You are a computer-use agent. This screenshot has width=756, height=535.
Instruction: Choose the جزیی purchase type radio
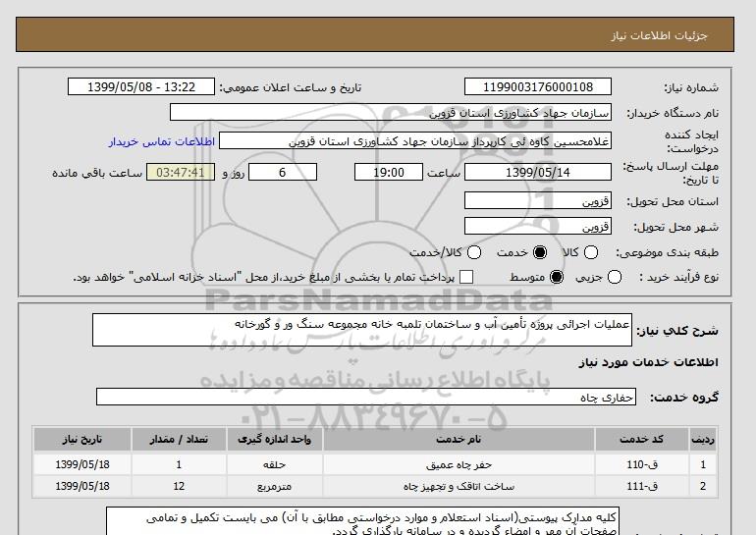[x=615, y=277]
